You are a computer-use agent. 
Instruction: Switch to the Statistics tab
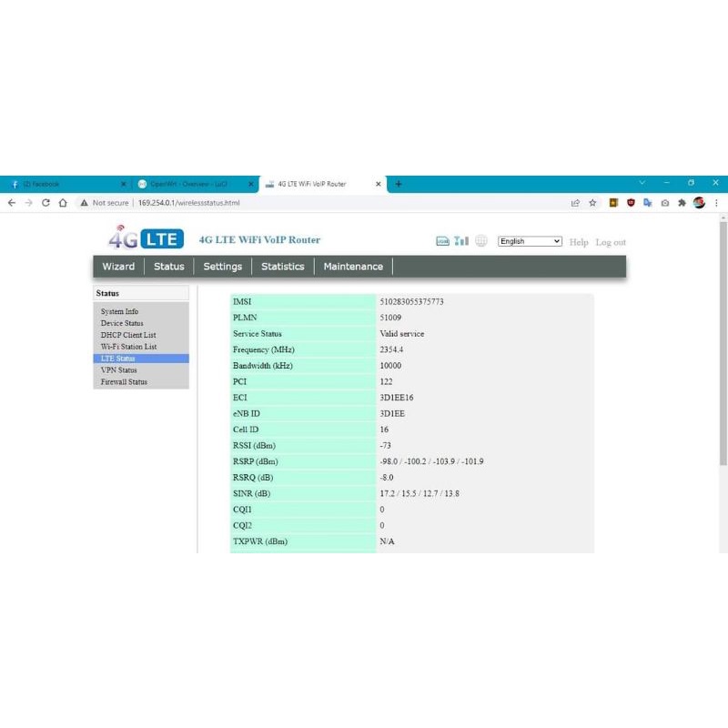click(x=282, y=266)
